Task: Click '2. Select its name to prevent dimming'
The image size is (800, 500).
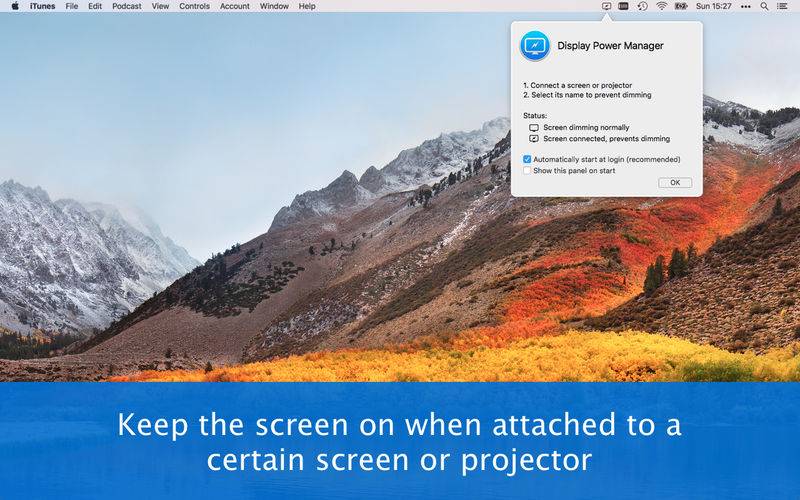Action: point(587,95)
